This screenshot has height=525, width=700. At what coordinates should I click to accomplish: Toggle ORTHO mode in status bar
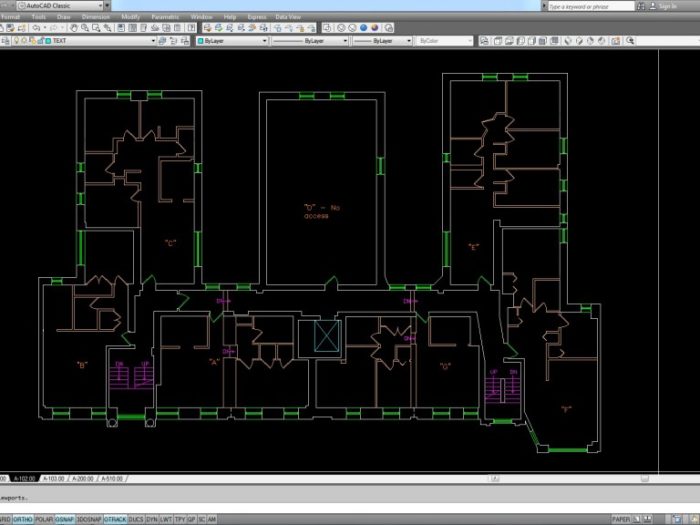[x=23, y=519]
